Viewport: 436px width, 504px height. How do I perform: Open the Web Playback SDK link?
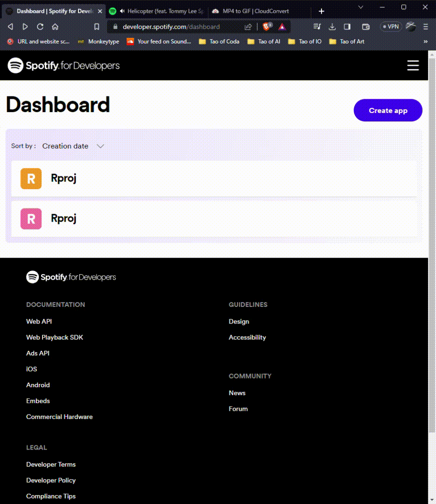tap(54, 337)
